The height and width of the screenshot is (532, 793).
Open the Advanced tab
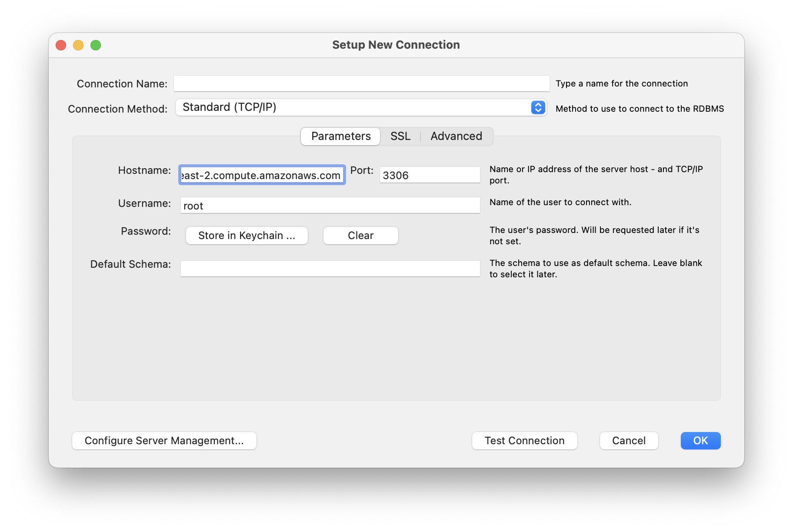point(456,136)
